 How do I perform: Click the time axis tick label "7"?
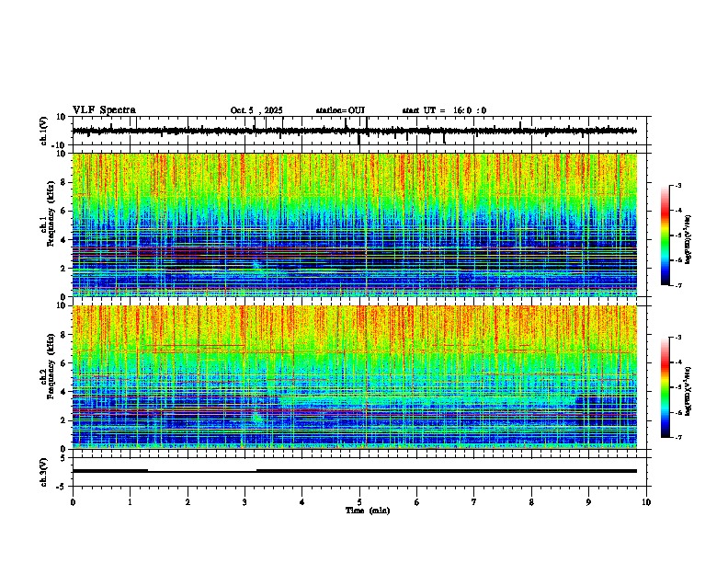tap(474, 502)
